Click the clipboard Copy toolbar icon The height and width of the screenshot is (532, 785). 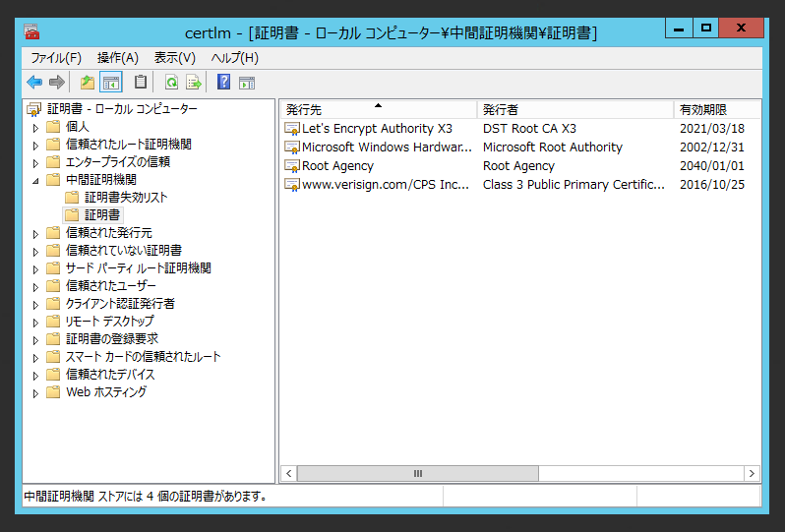pos(141,82)
